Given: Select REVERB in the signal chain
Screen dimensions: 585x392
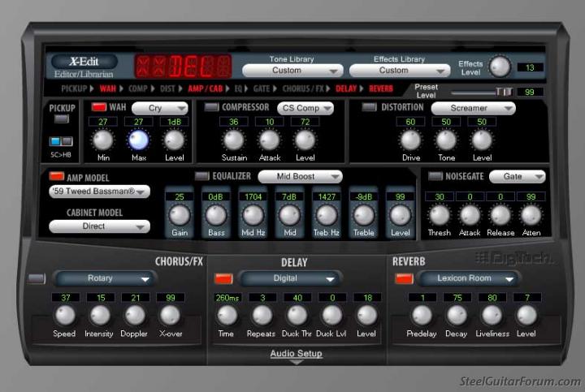Looking at the screenshot, I should pyautogui.click(x=381, y=88).
